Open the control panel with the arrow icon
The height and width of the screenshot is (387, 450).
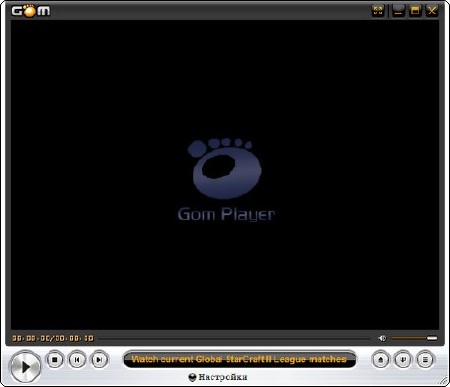pyautogui.click(x=403, y=360)
